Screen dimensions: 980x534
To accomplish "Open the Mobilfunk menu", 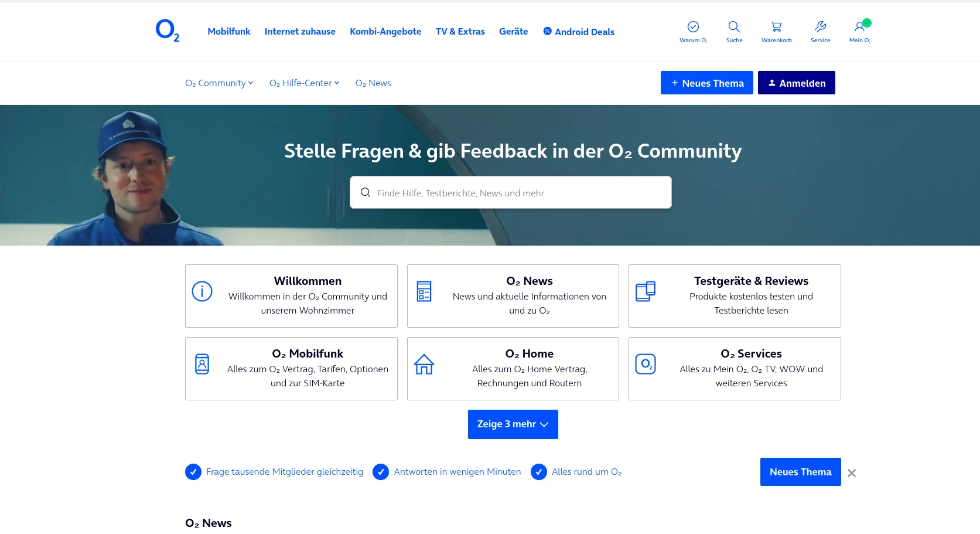I will [229, 32].
